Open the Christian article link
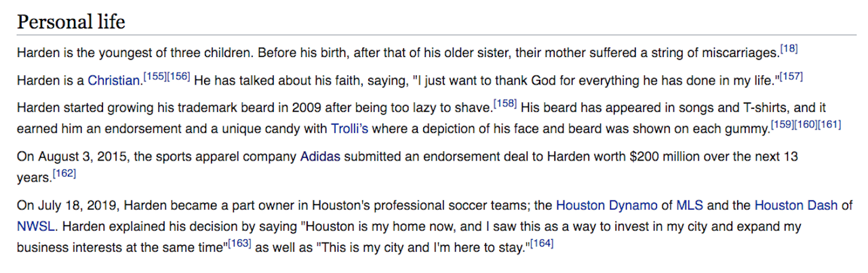 (113, 81)
